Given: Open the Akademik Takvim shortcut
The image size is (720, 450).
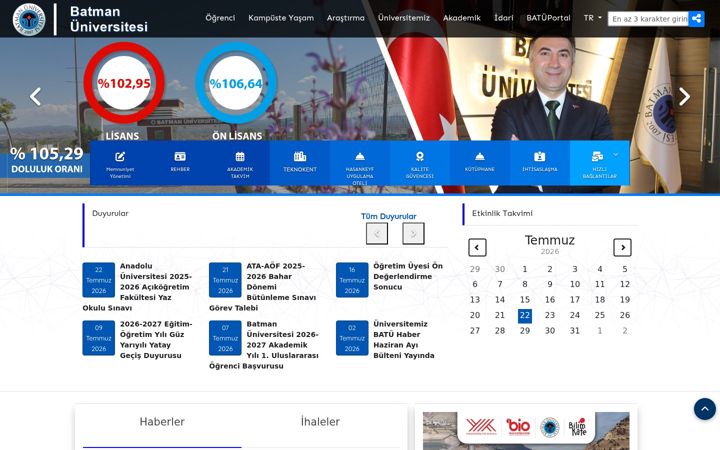Looking at the screenshot, I should click(240, 163).
